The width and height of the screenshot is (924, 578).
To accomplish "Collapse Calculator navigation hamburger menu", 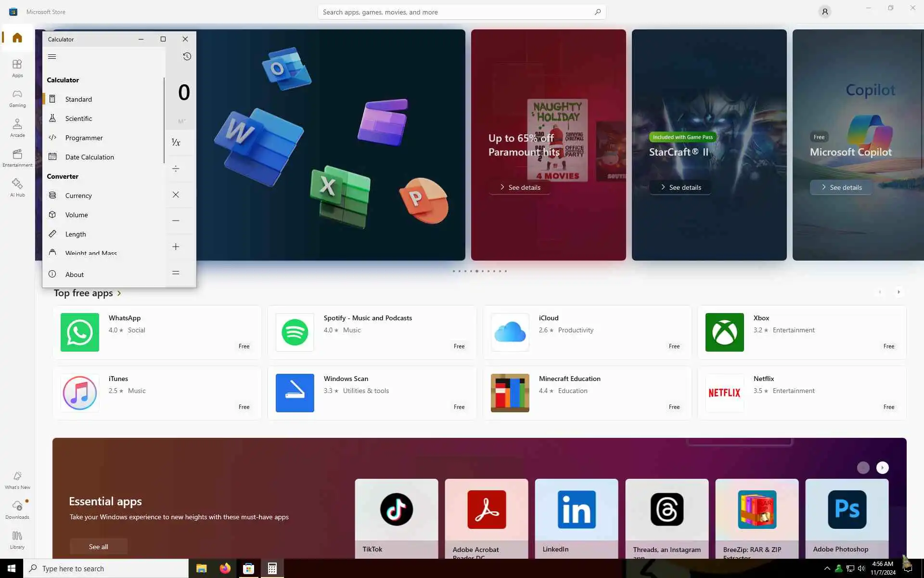I will [x=52, y=56].
